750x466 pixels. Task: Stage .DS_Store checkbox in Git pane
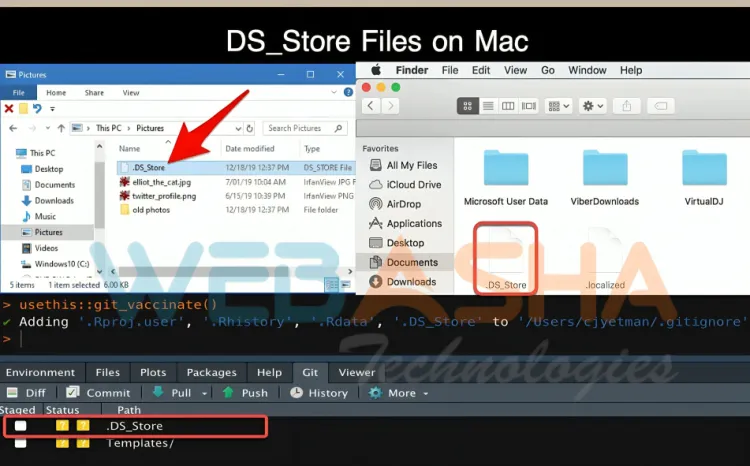point(21,425)
